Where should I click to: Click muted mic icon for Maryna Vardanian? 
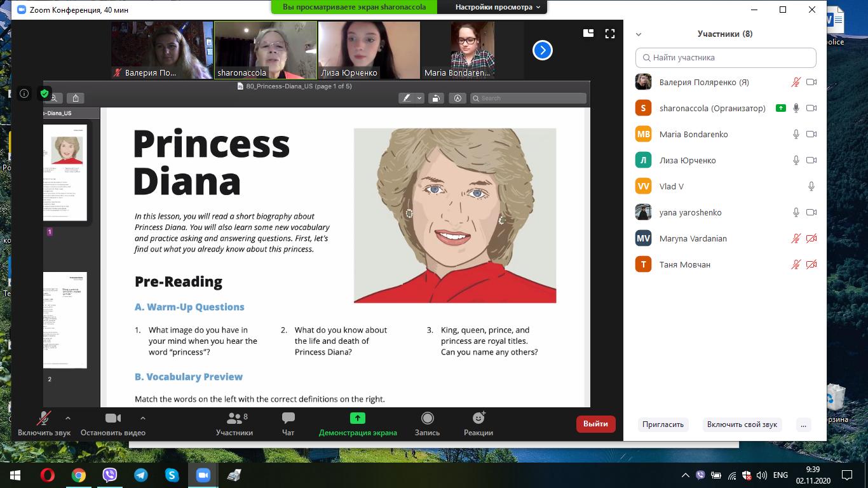[x=796, y=238]
